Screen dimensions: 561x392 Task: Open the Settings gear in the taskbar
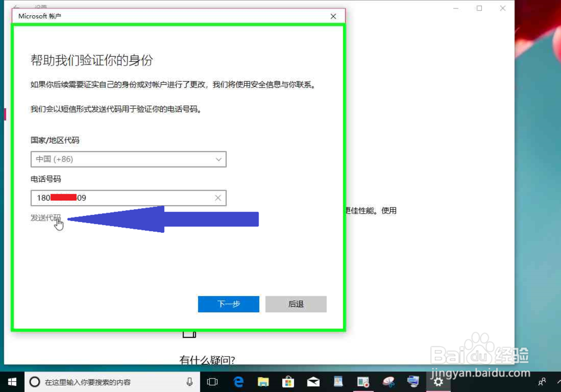[x=438, y=382]
